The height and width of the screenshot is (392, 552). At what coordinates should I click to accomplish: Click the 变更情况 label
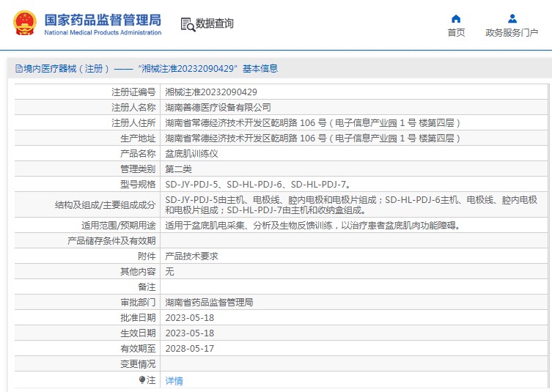[138, 364]
